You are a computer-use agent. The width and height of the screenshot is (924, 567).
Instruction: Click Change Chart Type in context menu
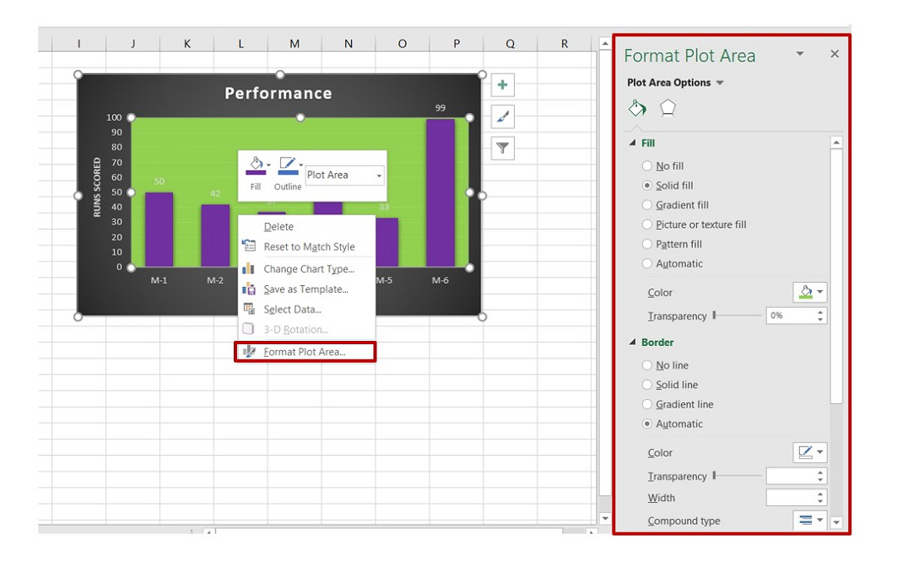[x=308, y=269]
